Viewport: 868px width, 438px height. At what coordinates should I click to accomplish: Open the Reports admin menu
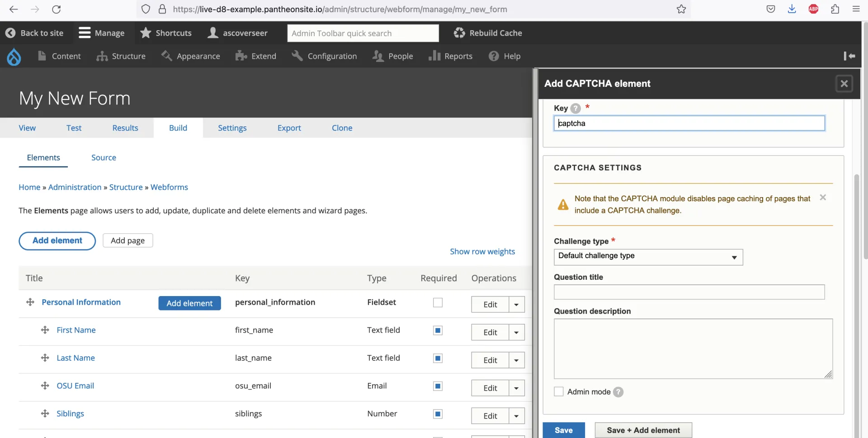point(451,56)
